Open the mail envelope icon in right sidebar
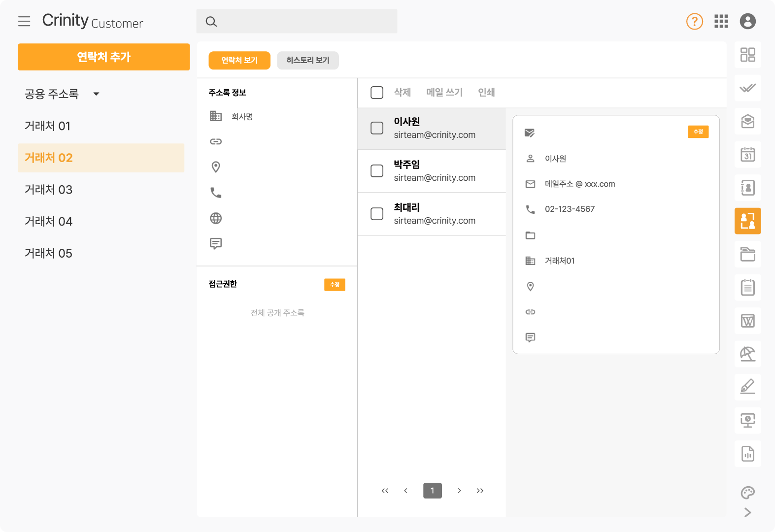 [x=748, y=121]
